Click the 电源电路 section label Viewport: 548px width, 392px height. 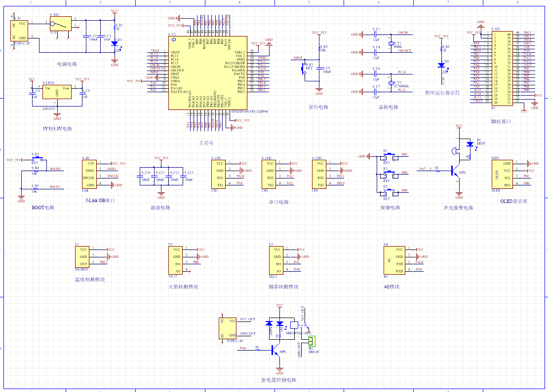point(67,64)
